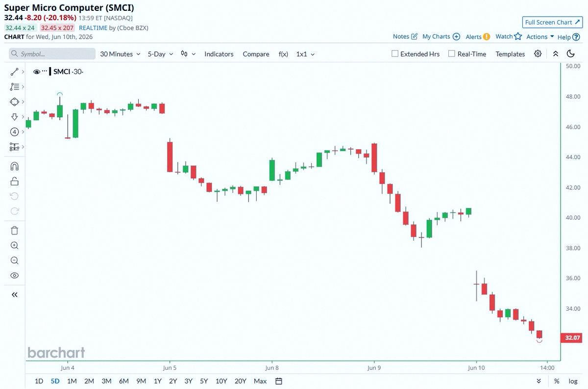Switch price axis to percent scale

click(557, 381)
